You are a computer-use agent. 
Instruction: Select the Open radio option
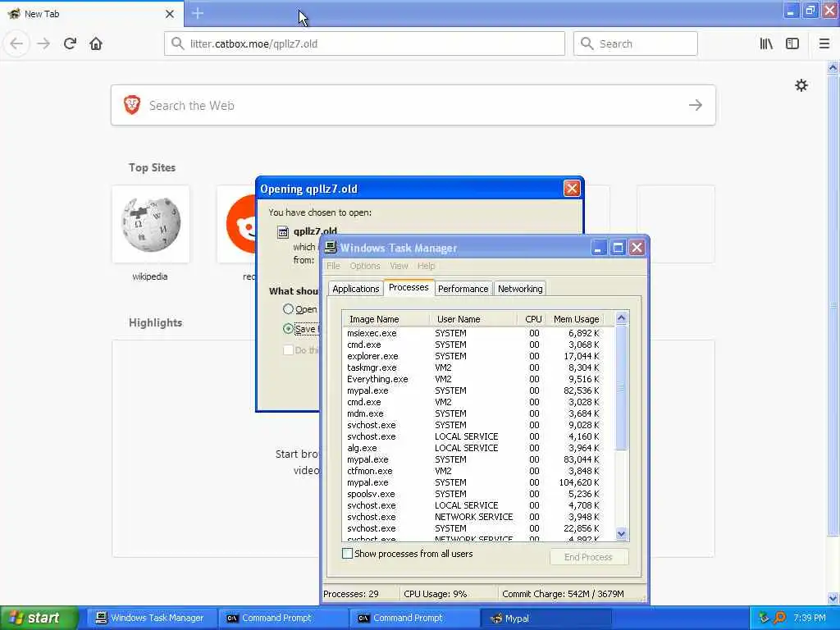click(288, 309)
